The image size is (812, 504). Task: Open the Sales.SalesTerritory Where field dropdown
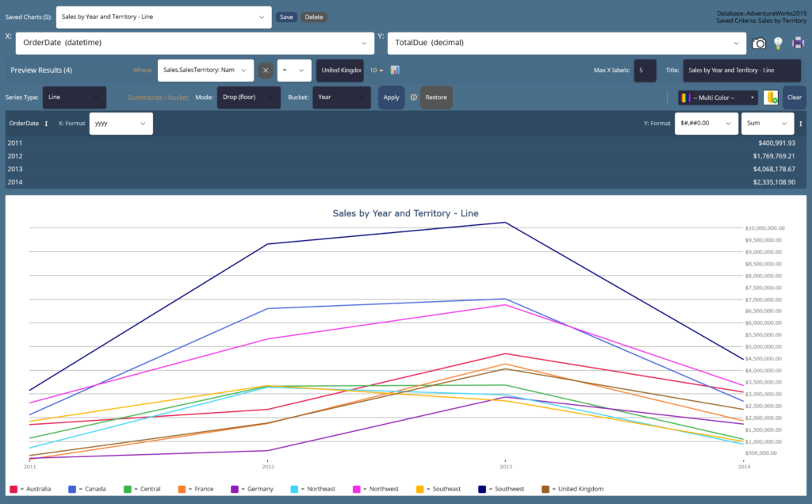205,71
